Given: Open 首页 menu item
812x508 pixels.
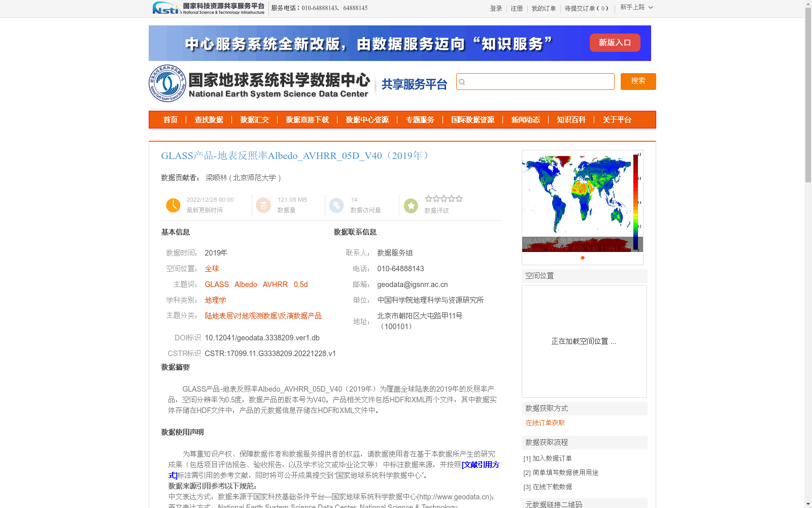Looking at the screenshot, I should pyautogui.click(x=171, y=120).
